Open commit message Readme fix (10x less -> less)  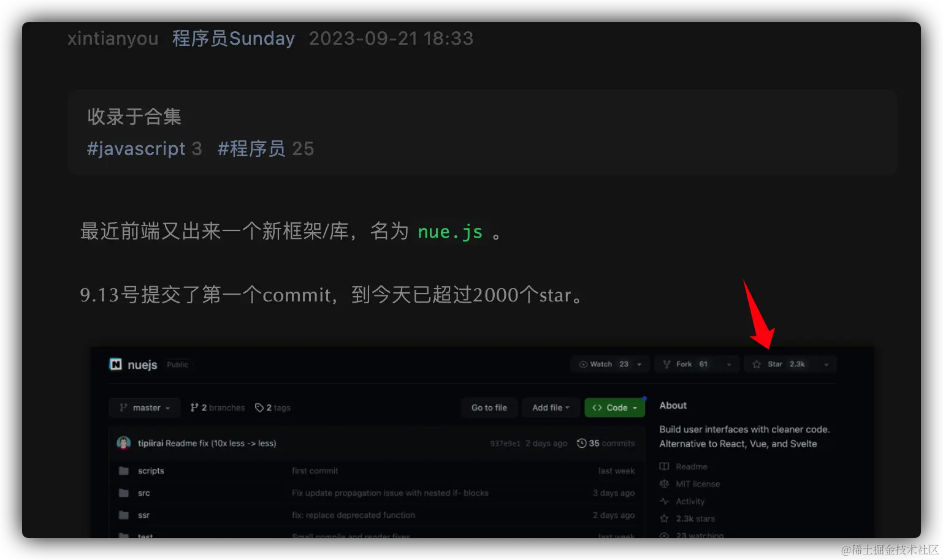pos(221,443)
